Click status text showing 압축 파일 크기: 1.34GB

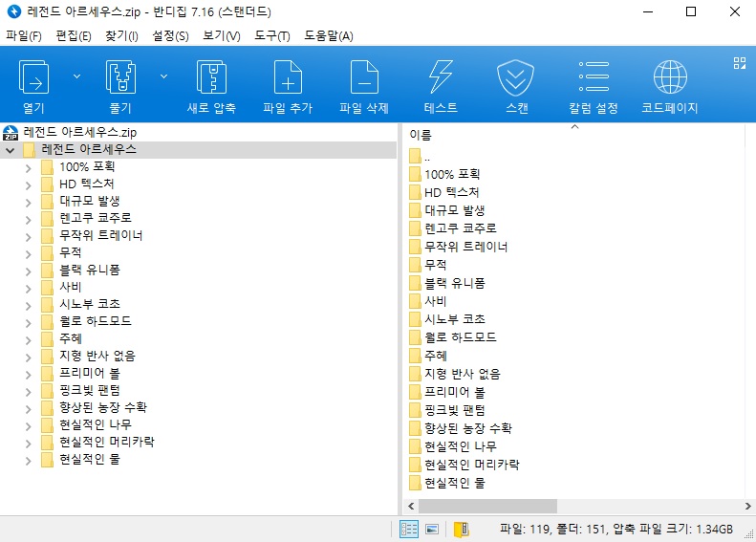[x=673, y=530]
